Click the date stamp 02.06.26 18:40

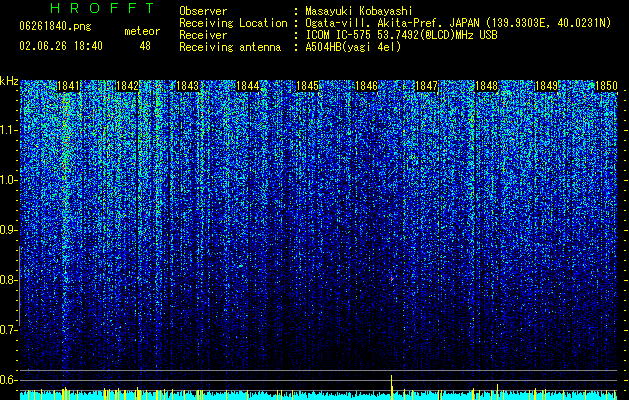coord(61,46)
